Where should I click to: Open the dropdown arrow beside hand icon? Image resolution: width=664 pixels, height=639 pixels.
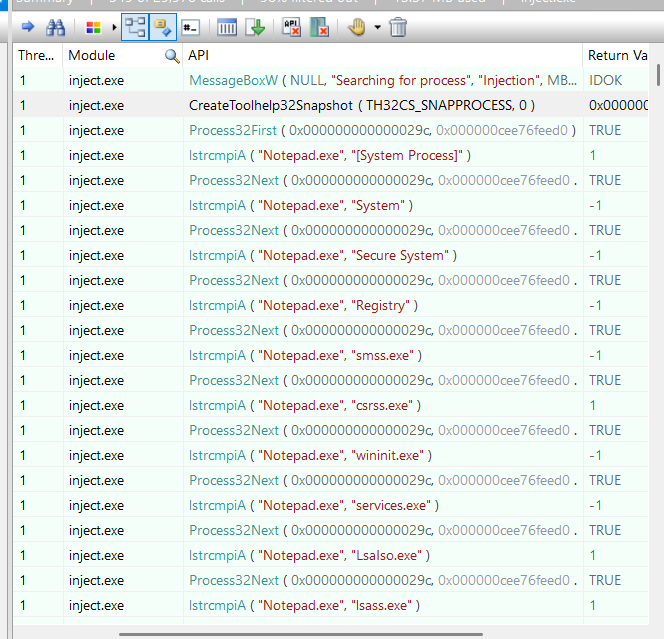(x=377, y=27)
